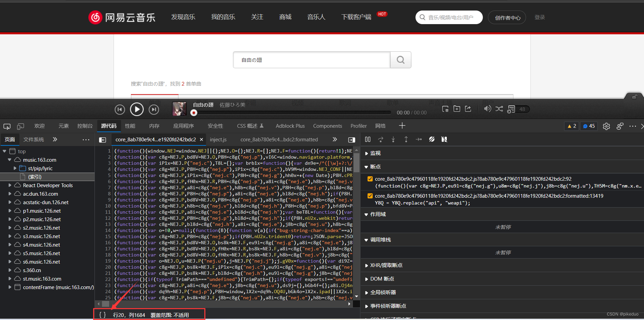Play the current track in player bar
Screen dimensions: 644x320
[x=137, y=109]
